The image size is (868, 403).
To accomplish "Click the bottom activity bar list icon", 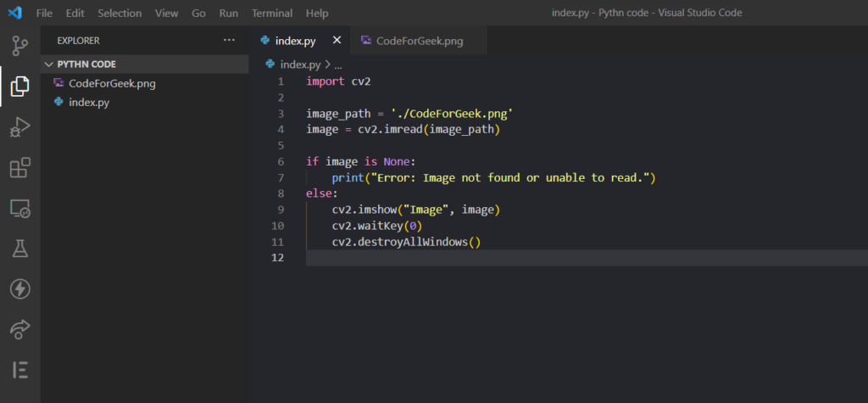I will [x=20, y=370].
